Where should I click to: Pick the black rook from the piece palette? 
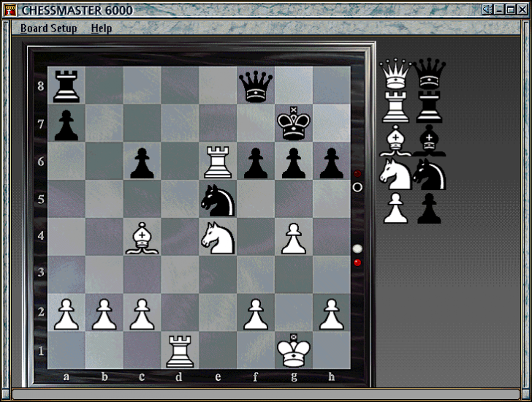click(x=429, y=107)
